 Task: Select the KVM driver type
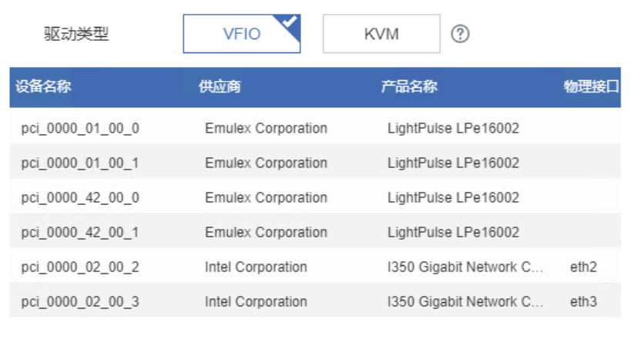[x=381, y=34]
